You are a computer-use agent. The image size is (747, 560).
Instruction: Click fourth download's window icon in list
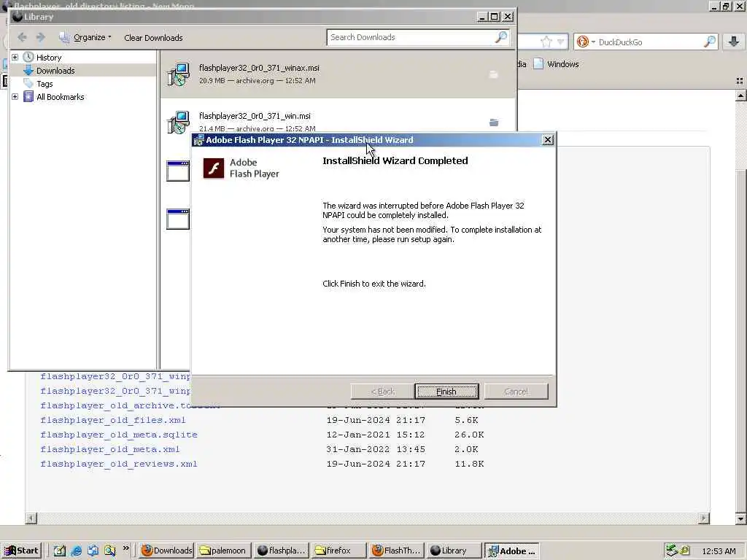pyautogui.click(x=178, y=219)
